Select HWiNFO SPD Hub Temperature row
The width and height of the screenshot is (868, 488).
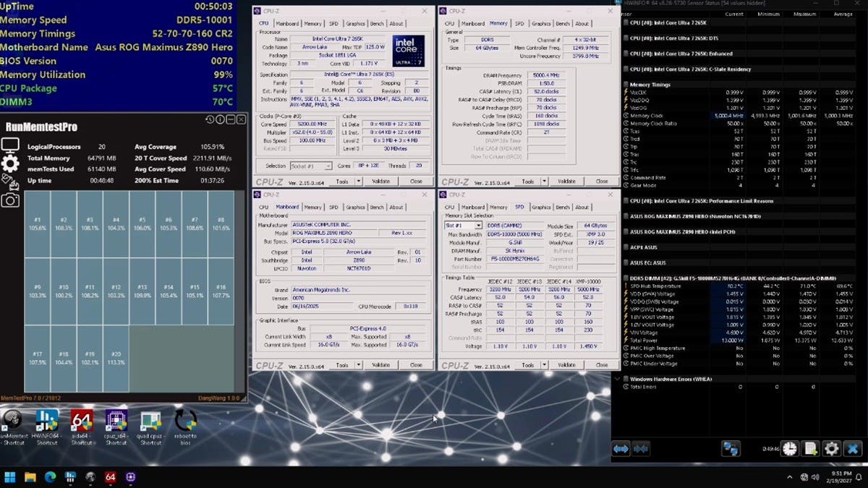pyautogui.click(x=738, y=286)
